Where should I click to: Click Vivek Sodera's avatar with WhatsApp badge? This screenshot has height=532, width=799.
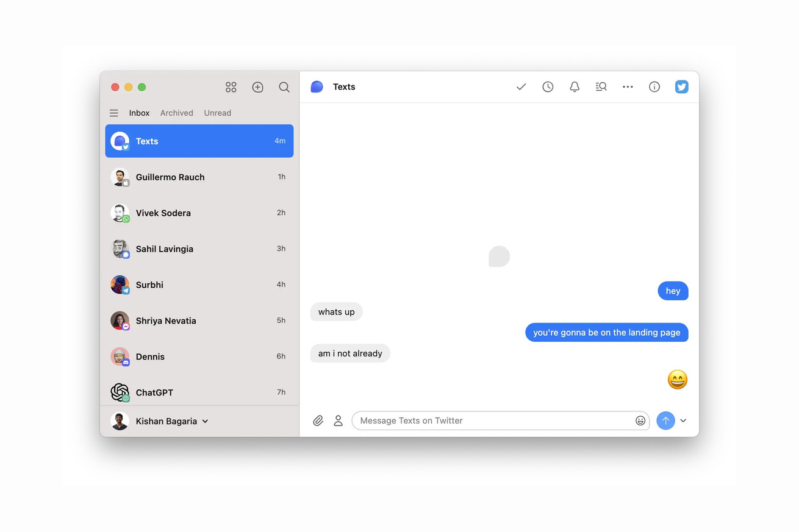(x=120, y=213)
